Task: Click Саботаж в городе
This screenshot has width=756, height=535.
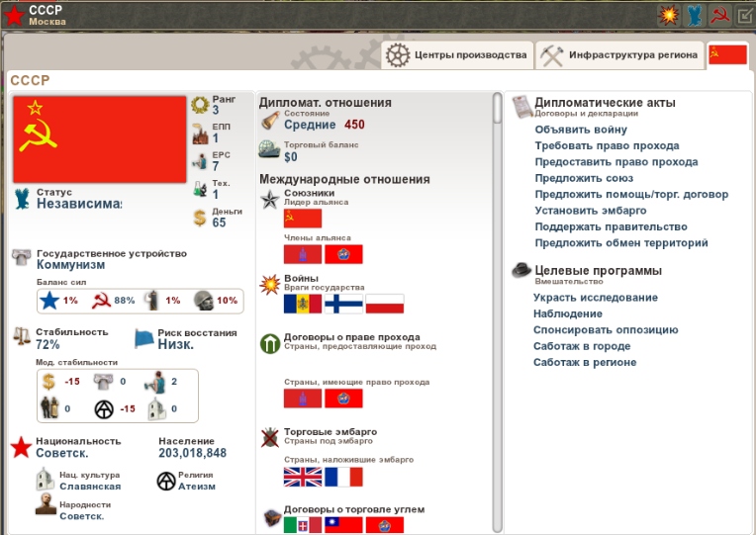Action: coord(582,346)
